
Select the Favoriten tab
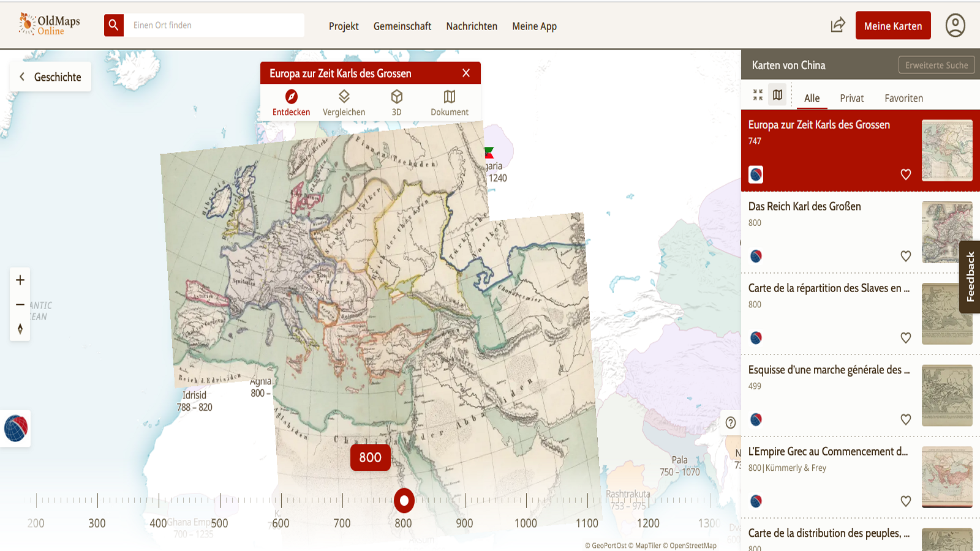pos(903,98)
